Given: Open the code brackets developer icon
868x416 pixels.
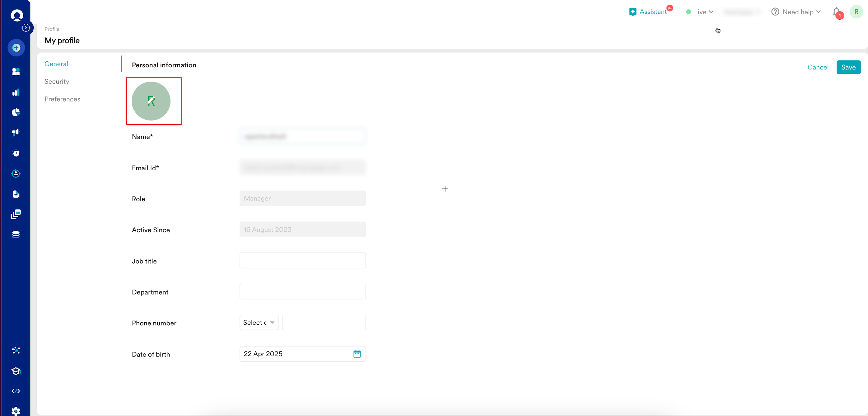Looking at the screenshot, I should (16, 391).
